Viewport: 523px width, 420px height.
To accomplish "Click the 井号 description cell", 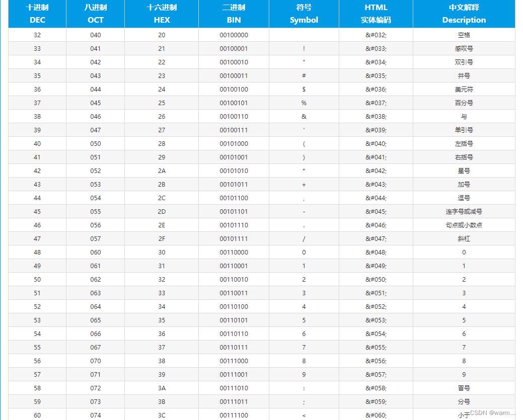I will (464, 75).
